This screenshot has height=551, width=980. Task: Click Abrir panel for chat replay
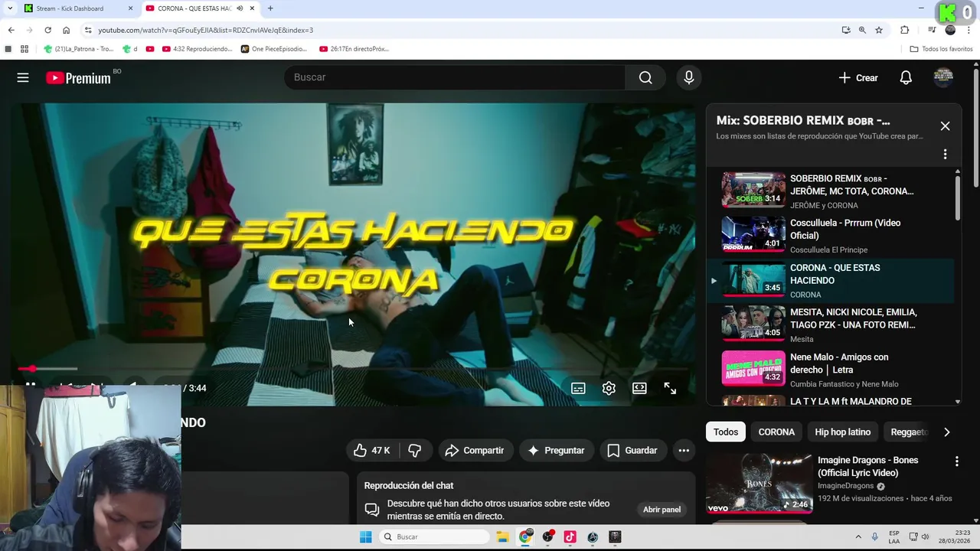pos(661,510)
